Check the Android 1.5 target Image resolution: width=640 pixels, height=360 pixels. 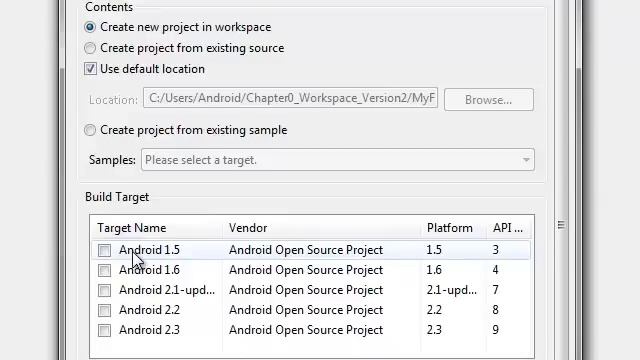(x=104, y=250)
